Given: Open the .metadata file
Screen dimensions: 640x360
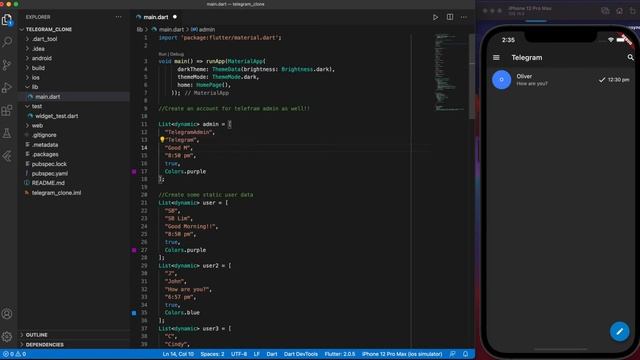Looking at the screenshot, I should (44, 144).
